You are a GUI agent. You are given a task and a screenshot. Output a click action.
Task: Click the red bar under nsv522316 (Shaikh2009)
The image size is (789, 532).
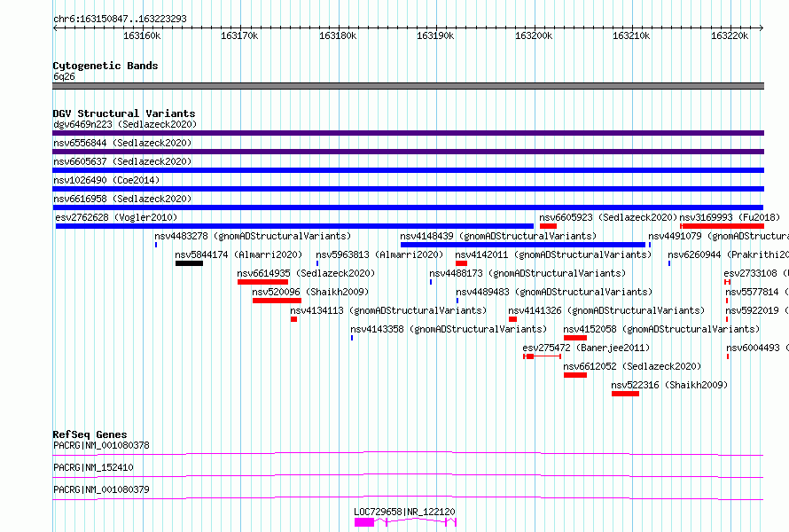pyautogui.click(x=626, y=394)
